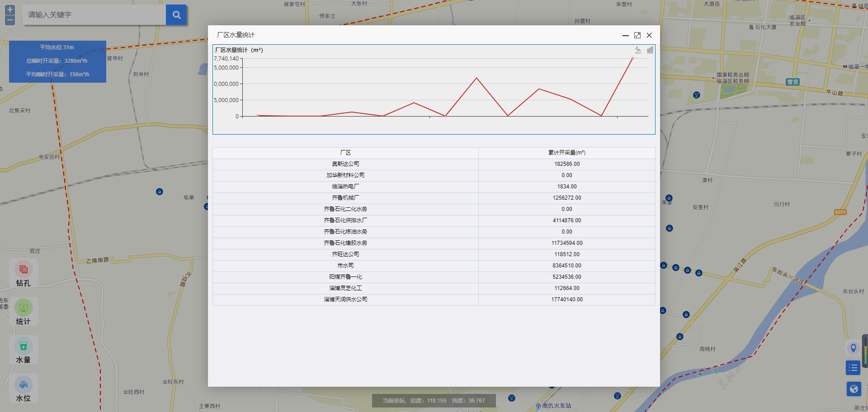The width and height of the screenshot is (868, 412).
Task: Close the 厂区水量统计 dialog
Action: [x=649, y=35]
